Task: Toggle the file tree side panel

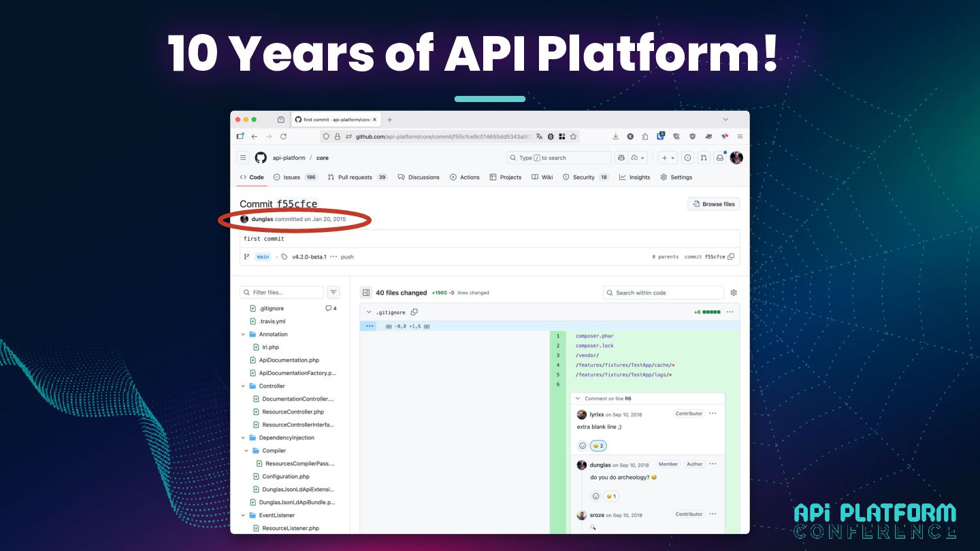Action: click(x=366, y=293)
